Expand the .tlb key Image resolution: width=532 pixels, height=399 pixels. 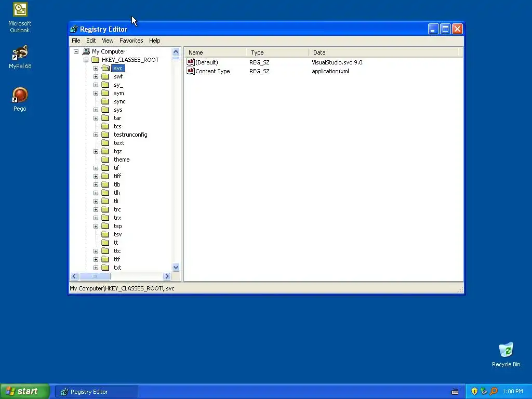pyautogui.click(x=96, y=184)
